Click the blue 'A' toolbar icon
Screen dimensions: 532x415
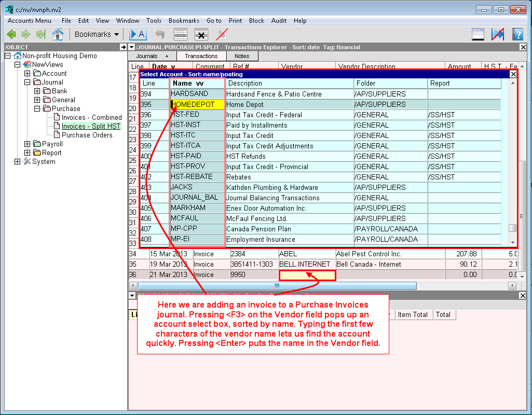pyautogui.click(x=138, y=34)
